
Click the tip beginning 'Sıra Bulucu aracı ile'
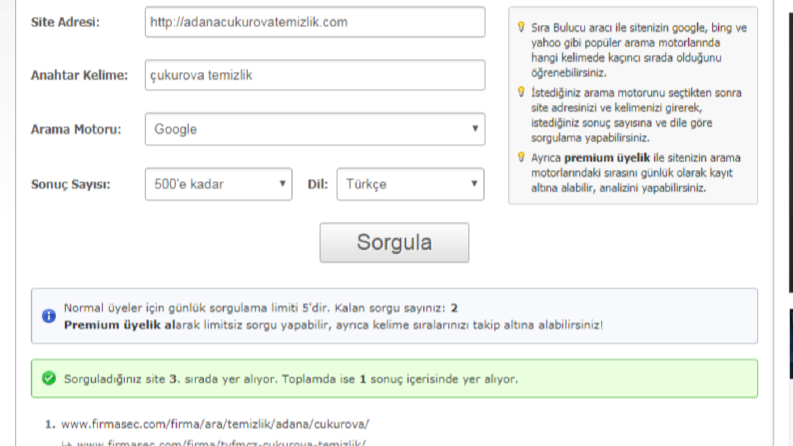tap(639, 50)
